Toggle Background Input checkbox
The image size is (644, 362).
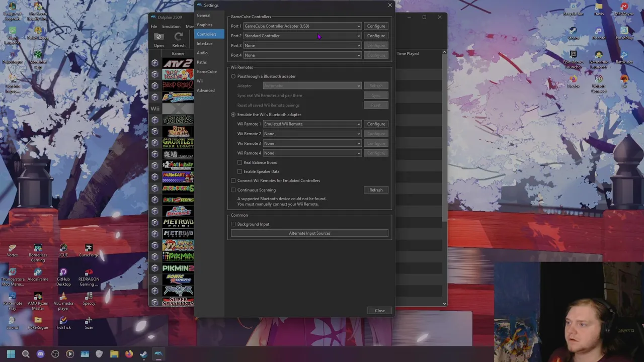(x=233, y=224)
